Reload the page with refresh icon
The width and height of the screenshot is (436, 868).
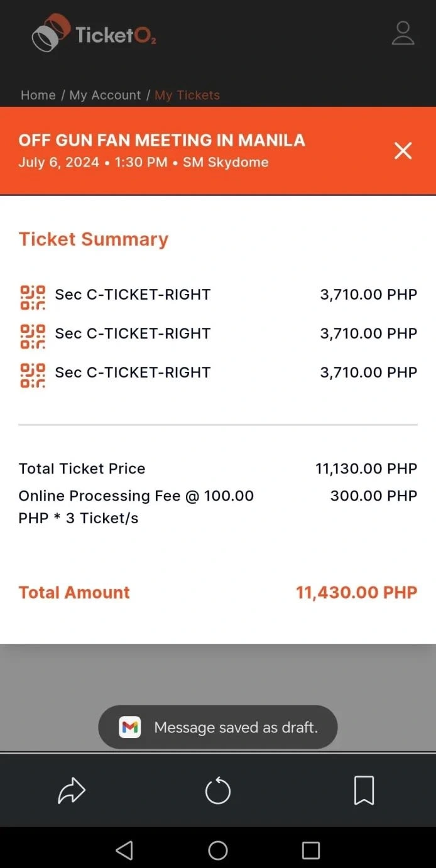218,791
